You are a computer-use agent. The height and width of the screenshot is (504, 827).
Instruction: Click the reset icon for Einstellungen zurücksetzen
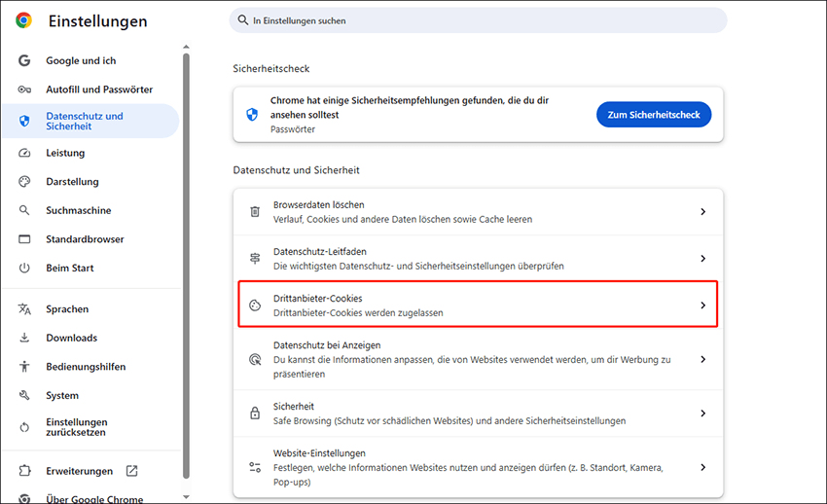[x=24, y=427]
